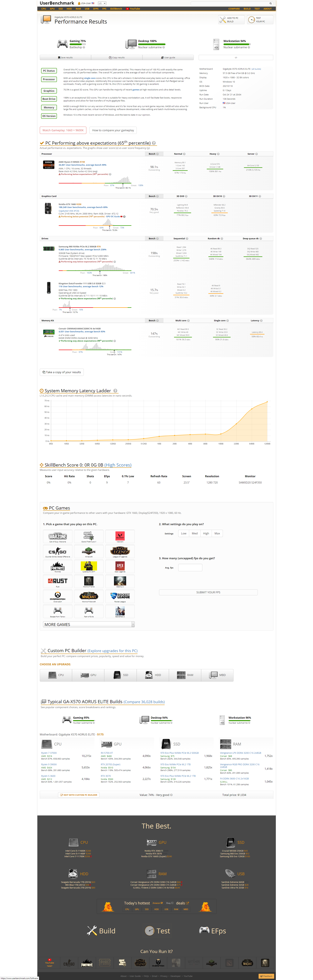Click Take a copy of your results

62,372
